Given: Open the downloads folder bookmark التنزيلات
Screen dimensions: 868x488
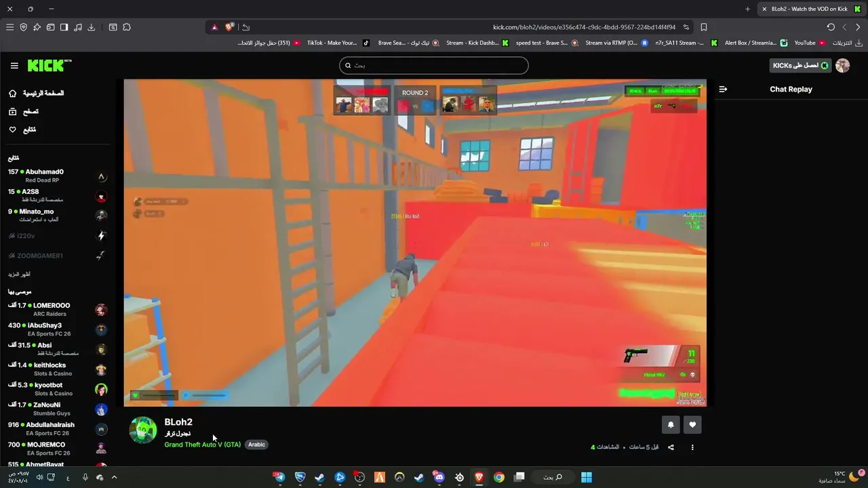Looking at the screenshot, I should (847, 43).
